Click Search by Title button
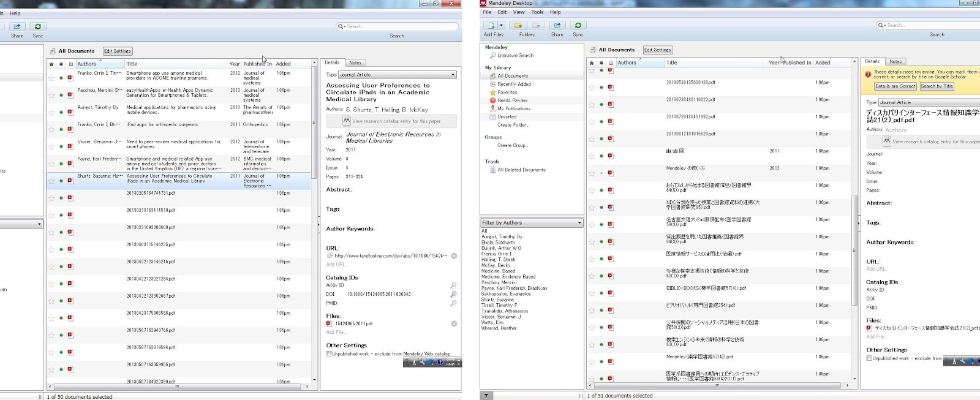This screenshot has height=400, width=980. coord(937,86)
